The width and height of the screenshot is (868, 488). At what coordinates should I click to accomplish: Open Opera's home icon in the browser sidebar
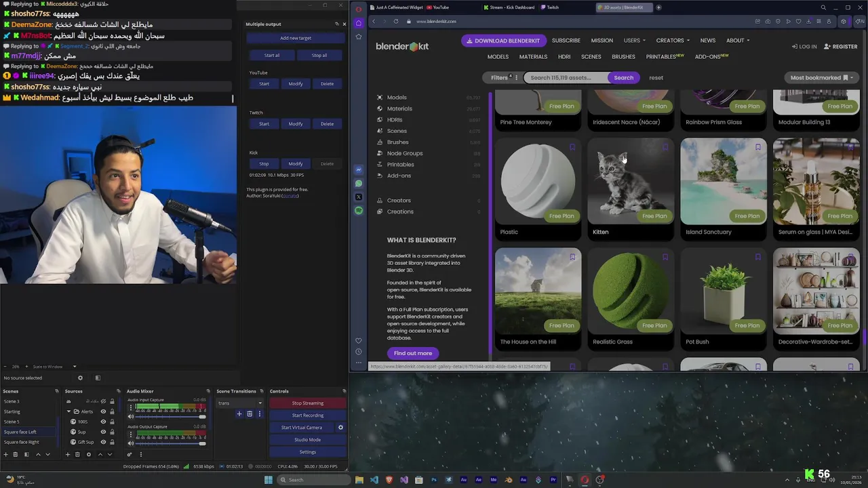click(359, 22)
